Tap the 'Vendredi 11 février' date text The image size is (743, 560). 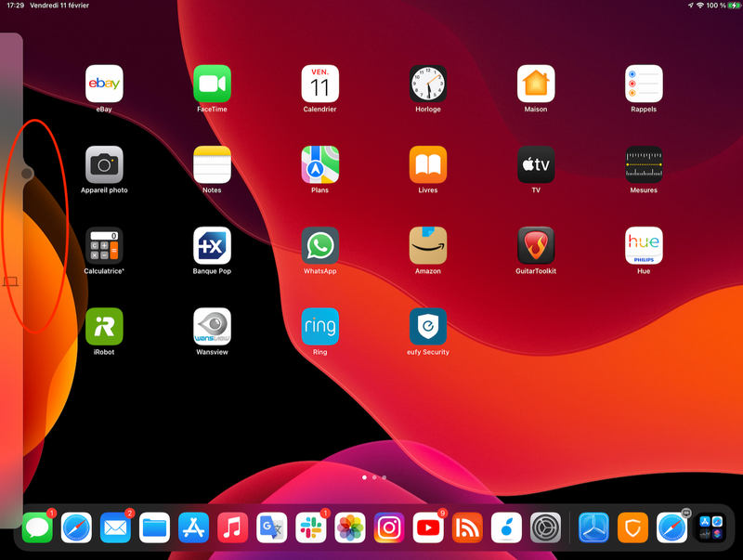point(59,6)
